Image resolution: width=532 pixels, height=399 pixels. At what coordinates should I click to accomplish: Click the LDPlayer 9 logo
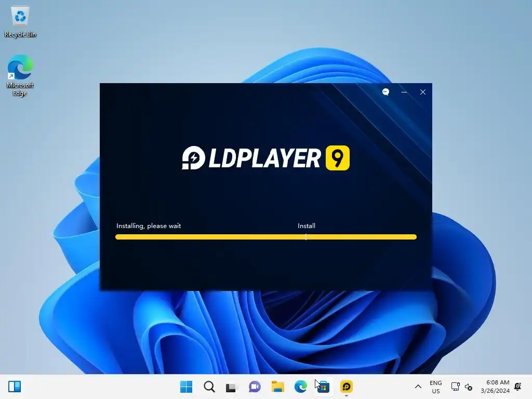[x=265, y=158]
